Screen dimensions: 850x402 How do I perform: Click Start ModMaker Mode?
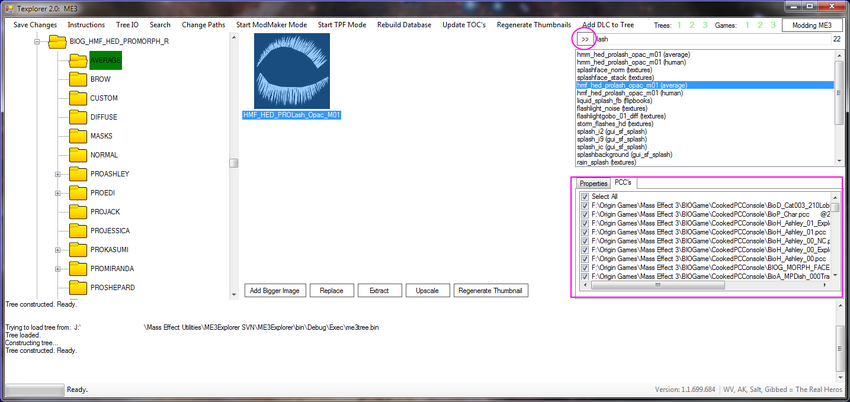(272, 25)
